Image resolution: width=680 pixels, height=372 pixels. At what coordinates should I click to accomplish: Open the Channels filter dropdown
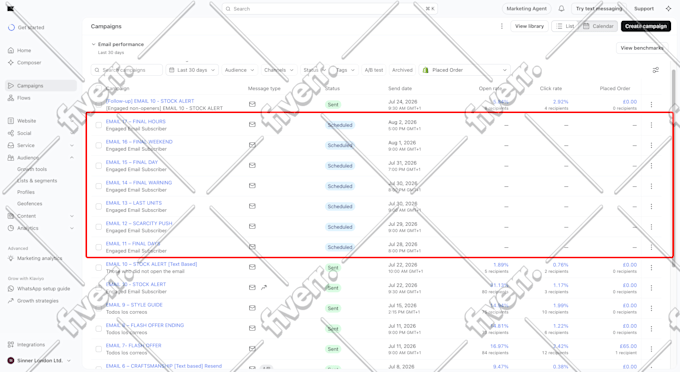click(x=278, y=70)
